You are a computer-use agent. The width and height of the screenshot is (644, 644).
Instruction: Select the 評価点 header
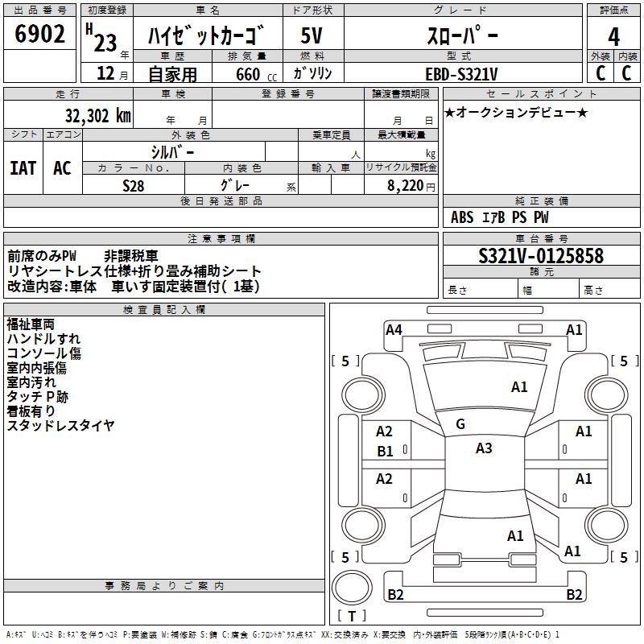[x=614, y=10]
